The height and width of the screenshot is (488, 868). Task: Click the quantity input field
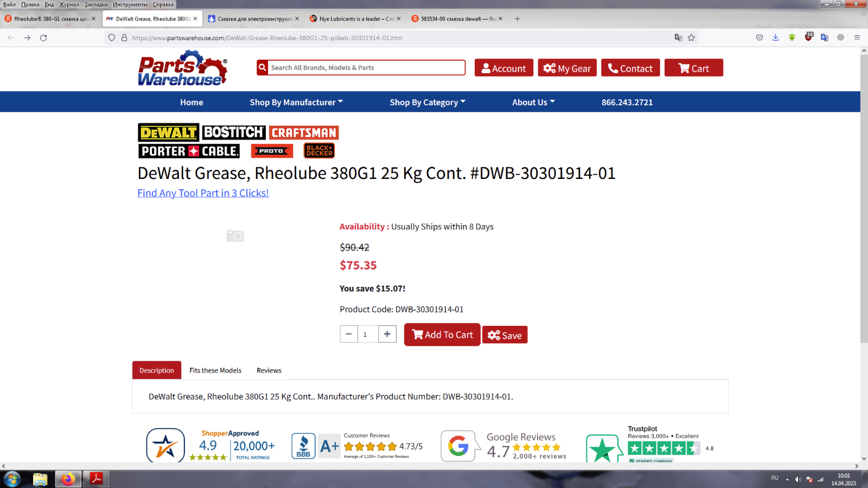368,334
